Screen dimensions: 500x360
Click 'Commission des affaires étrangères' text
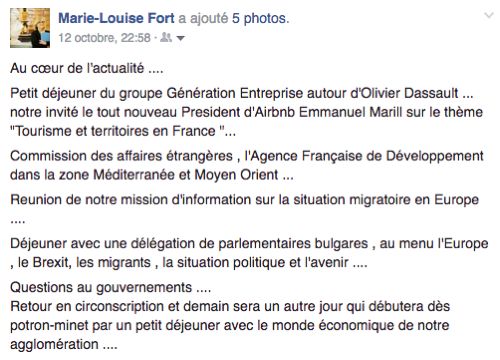[x=121, y=156]
